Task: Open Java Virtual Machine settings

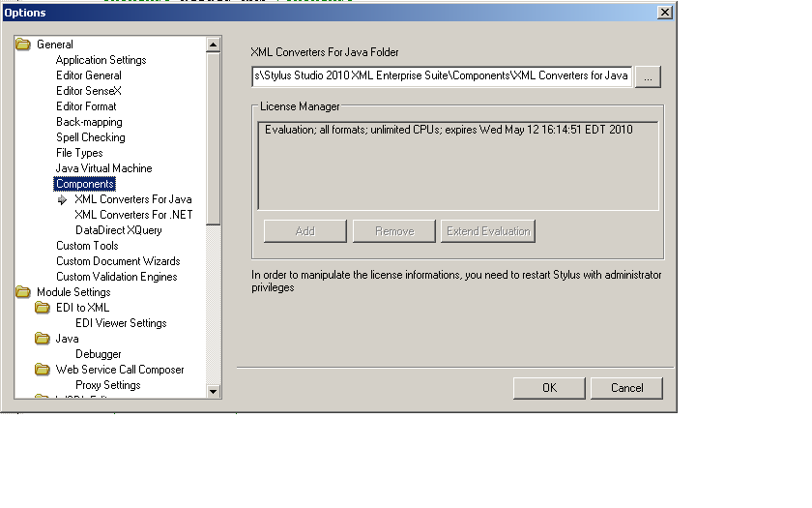Action: tap(103, 168)
